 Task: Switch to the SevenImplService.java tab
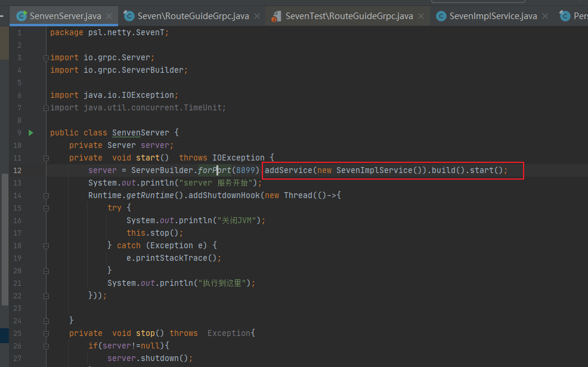[x=493, y=16]
